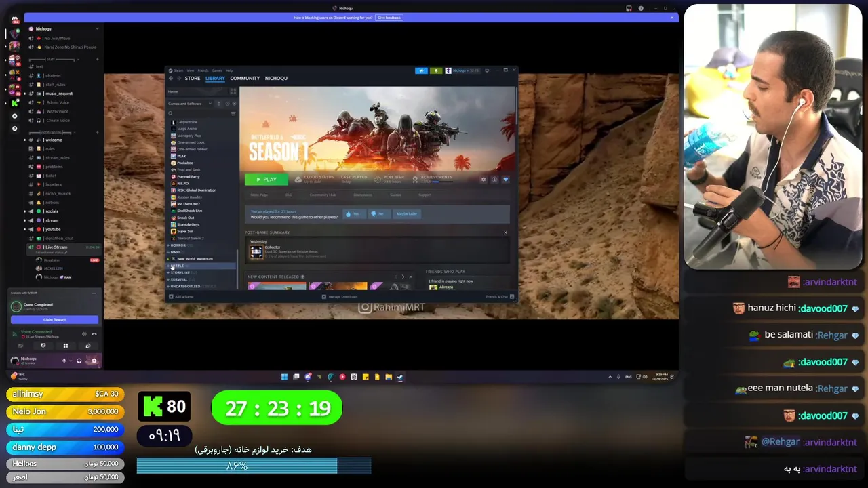The width and height of the screenshot is (868, 488).
Task: Open the Friends menu in Steam
Action: 203,70
